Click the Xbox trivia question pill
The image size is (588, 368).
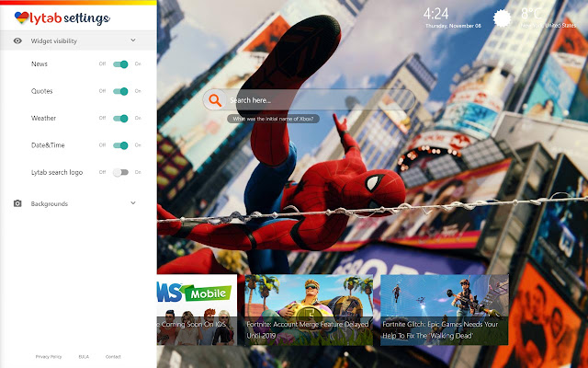coord(273,119)
